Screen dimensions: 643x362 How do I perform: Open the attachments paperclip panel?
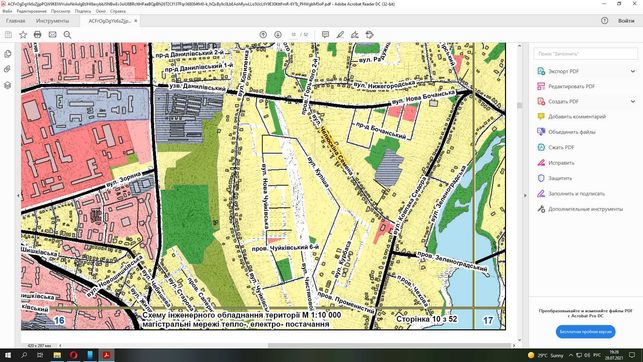tap(7, 69)
